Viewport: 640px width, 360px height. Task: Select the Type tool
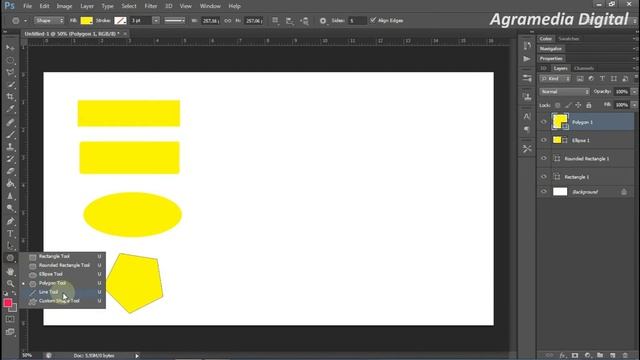coord(10,233)
